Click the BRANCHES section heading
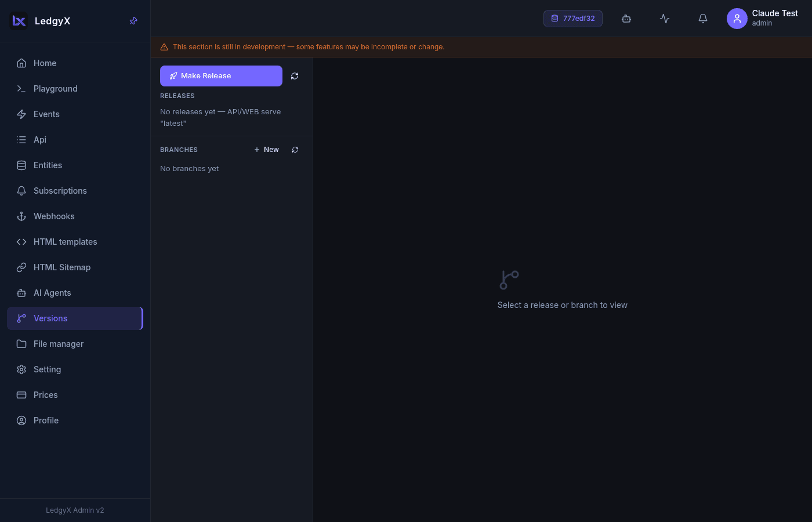This screenshot has width=812, height=522. [179, 150]
